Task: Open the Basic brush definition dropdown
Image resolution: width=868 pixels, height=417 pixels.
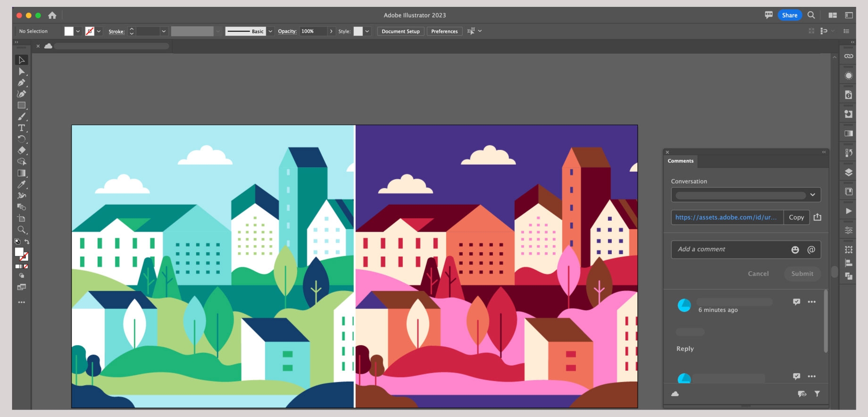Action: click(x=270, y=31)
